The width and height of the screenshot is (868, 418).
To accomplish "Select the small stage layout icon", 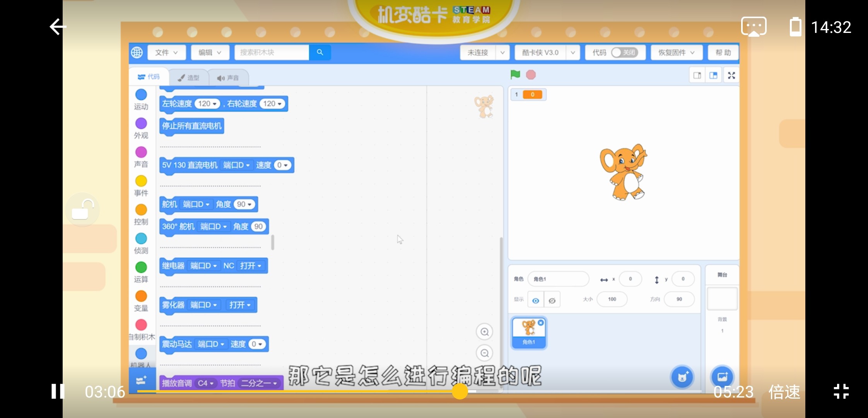I will pos(697,75).
